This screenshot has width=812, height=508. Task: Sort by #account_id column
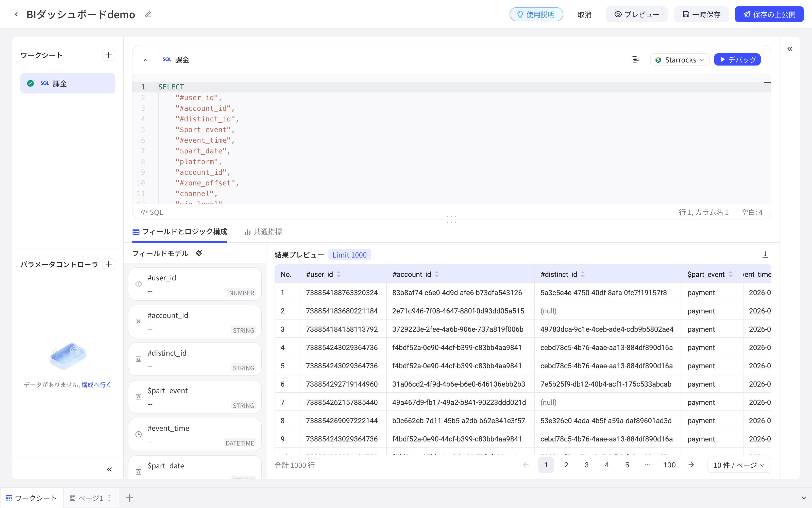tap(437, 275)
